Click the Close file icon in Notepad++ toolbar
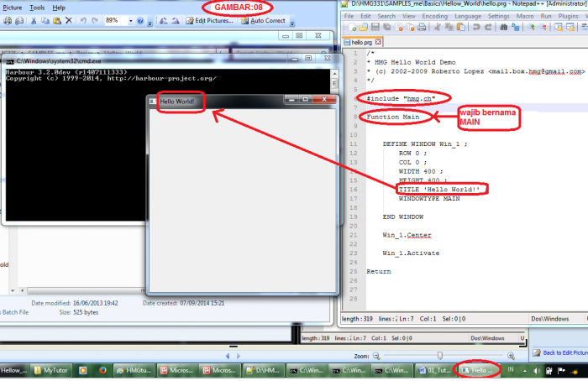 pyautogui.click(x=399, y=27)
